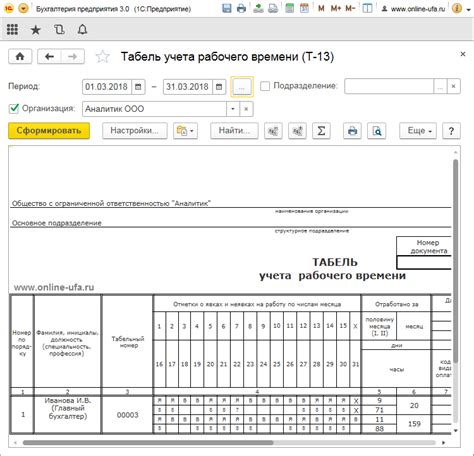Navigate forward with right arrow
This screenshot has width=474, height=456.
[x=73, y=56]
